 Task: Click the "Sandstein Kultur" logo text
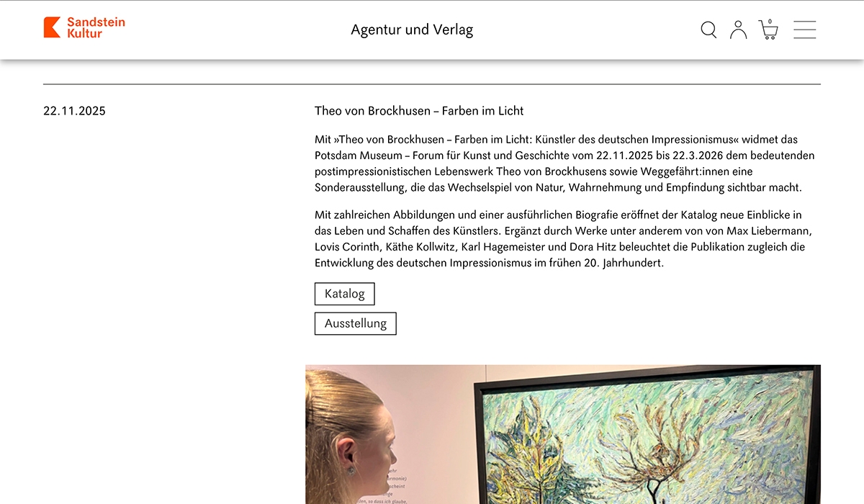click(x=95, y=27)
